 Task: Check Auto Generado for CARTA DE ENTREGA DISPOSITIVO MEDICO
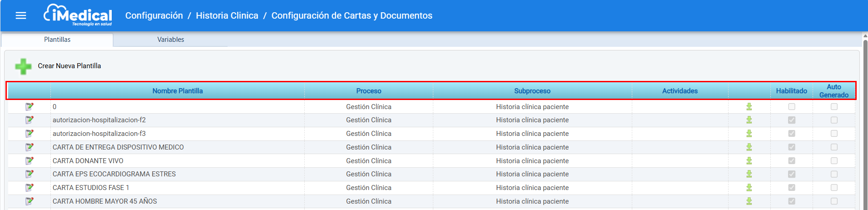coord(834,147)
